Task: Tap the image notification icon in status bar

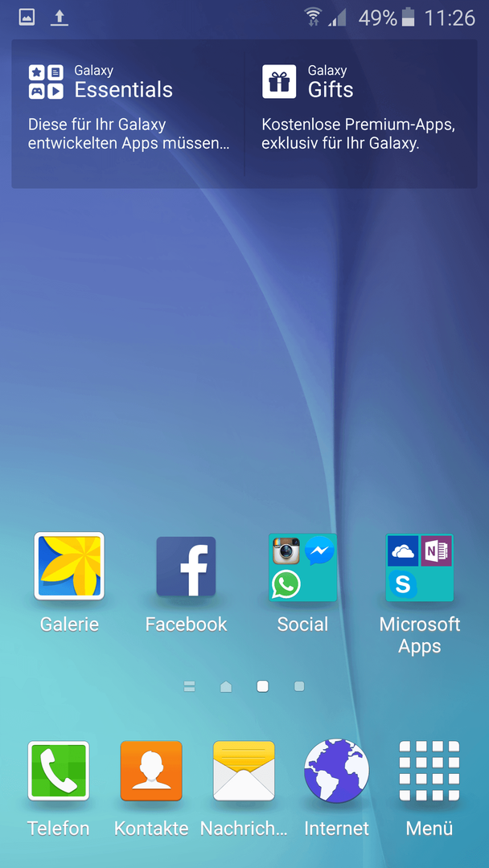Action: click(x=27, y=17)
